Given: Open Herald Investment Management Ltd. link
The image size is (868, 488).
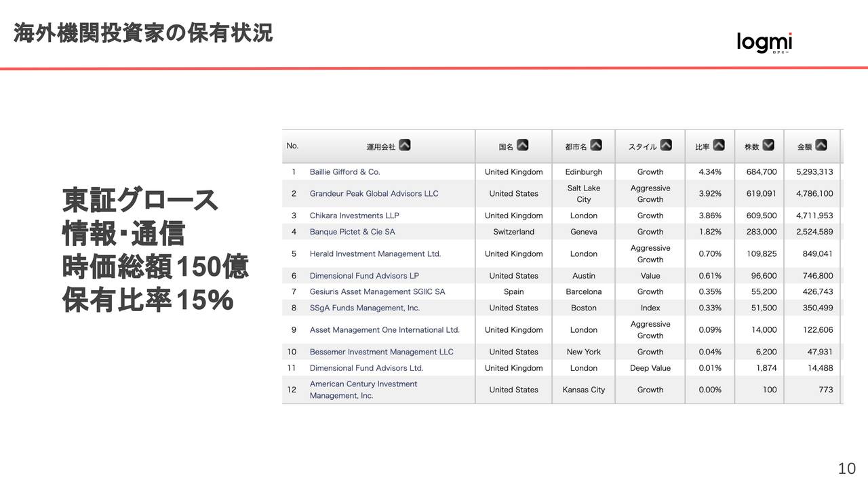Looking at the screenshot, I should [x=376, y=254].
